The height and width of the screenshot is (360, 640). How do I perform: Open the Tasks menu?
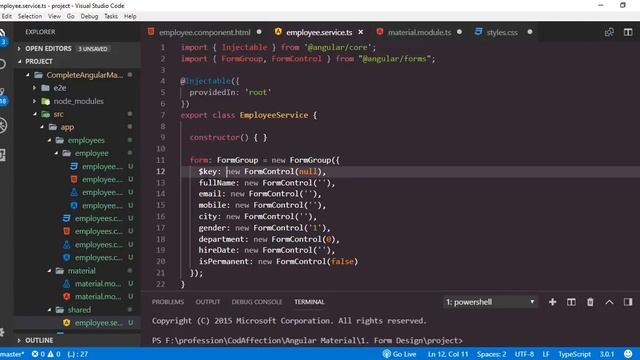coord(111,16)
